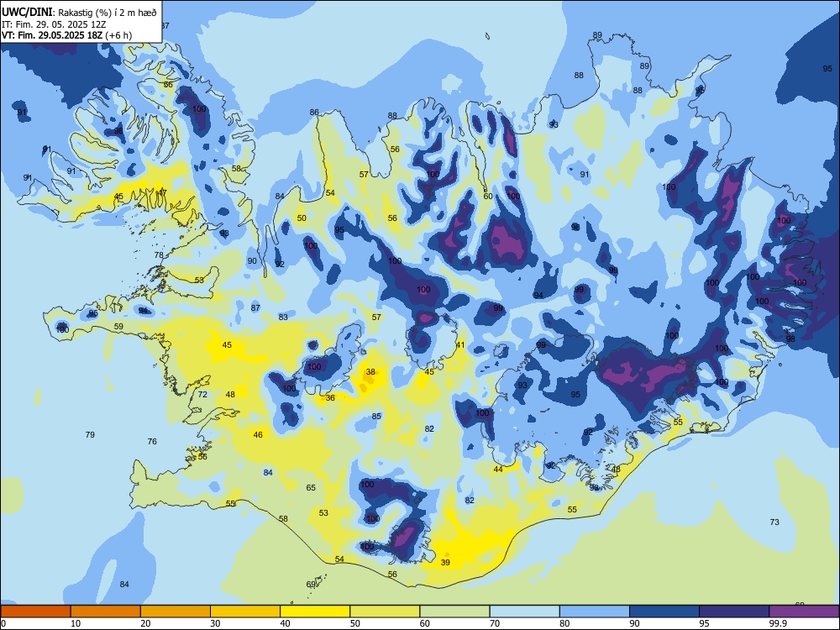Click the legend tick label '70'
This screenshot has height=630, width=840.
coord(495,623)
